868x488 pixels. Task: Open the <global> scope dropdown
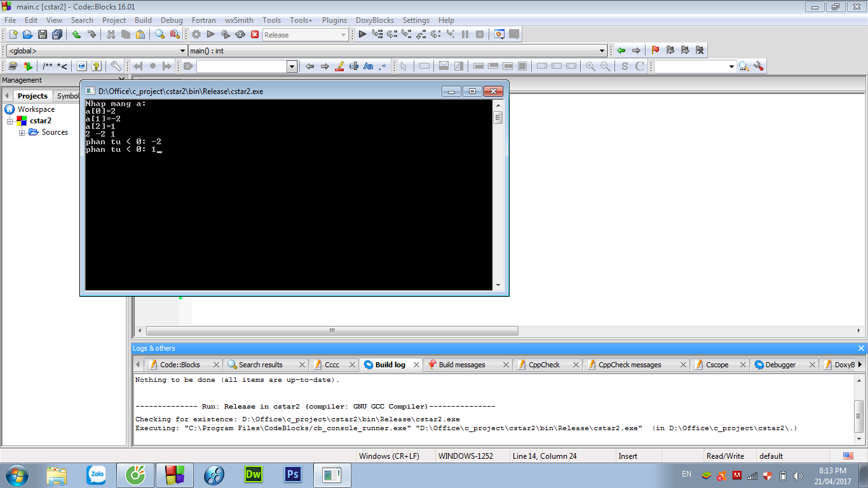(x=96, y=51)
